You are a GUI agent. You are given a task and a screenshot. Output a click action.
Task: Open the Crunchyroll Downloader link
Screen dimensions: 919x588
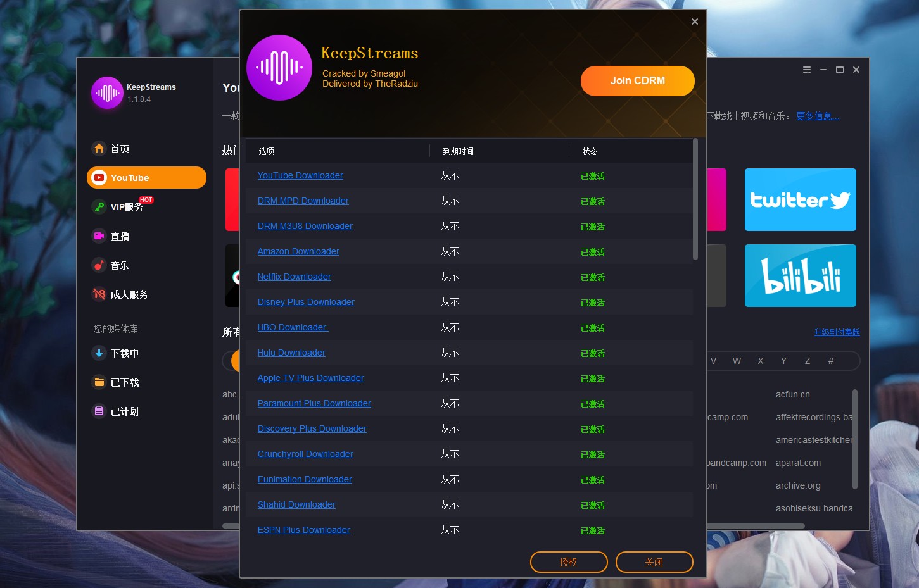[305, 454]
